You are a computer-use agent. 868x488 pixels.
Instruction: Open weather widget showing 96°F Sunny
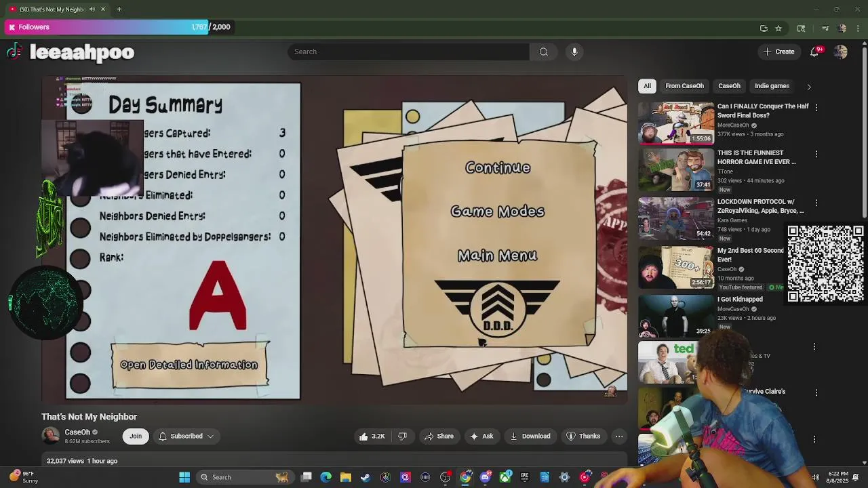[x=24, y=477]
